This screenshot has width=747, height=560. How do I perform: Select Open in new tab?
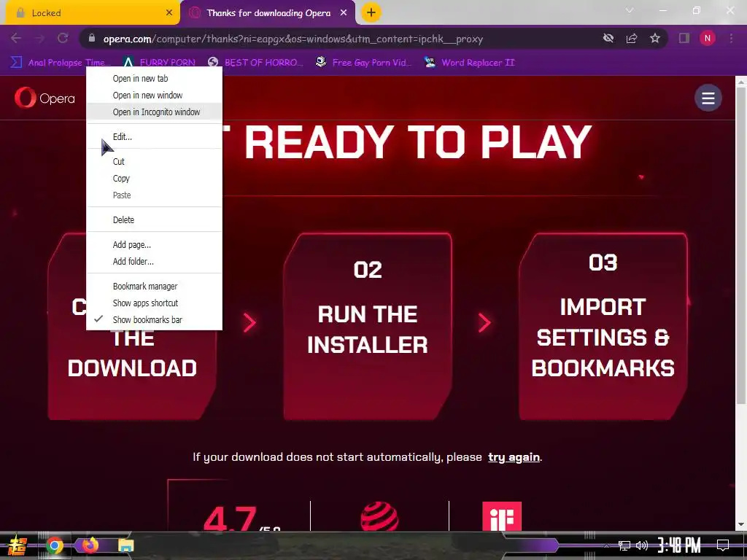click(154, 79)
